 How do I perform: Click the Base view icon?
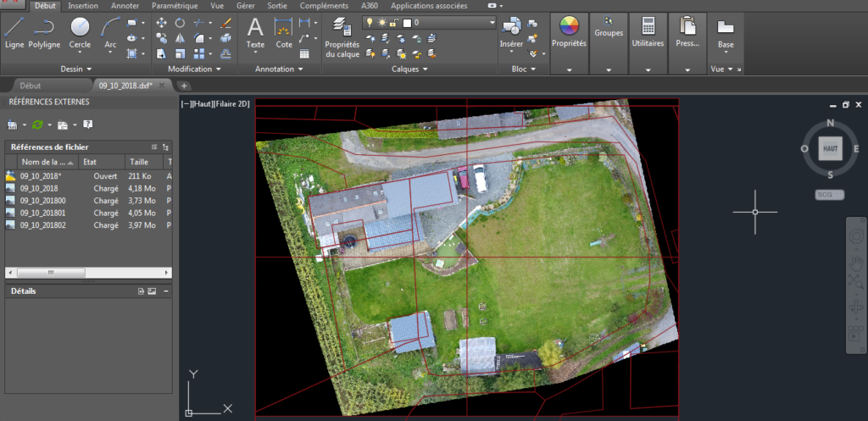[726, 26]
